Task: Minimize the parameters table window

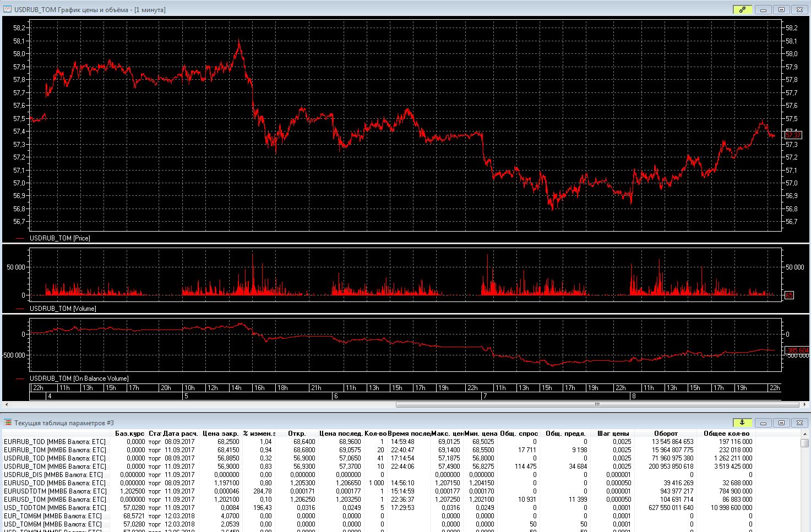Action: pyautogui.click(x=764, y=423)
